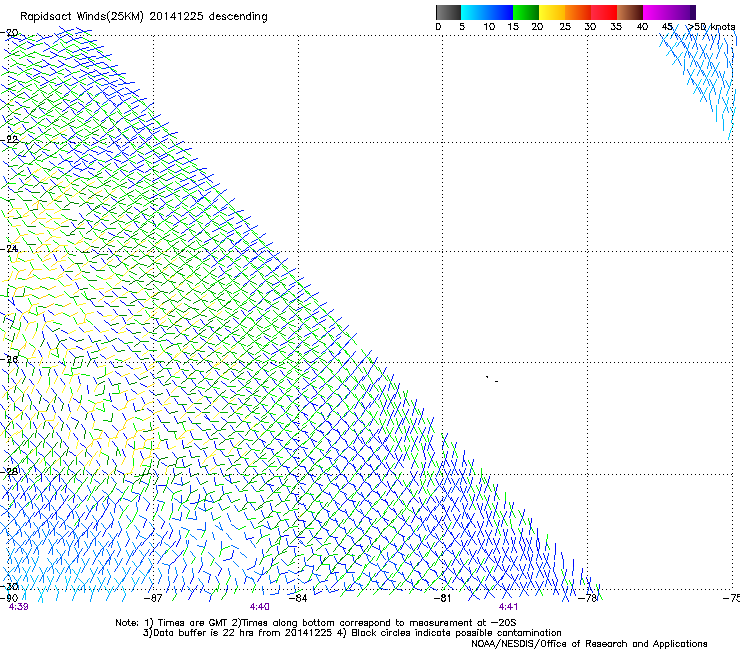
Task: Click the 'Times are GMT' note line
Action: click(316, 623)
